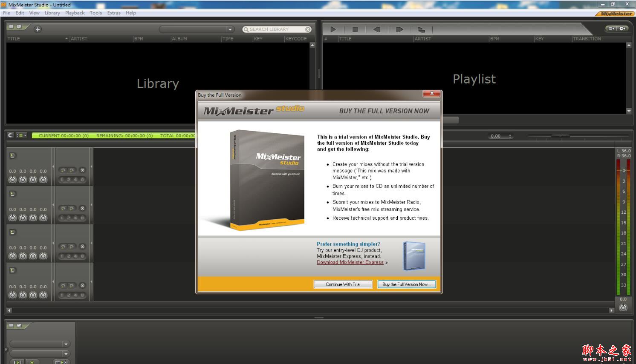636x364 pixels.
Task: Open the Help menu
Action: (131, 13)
